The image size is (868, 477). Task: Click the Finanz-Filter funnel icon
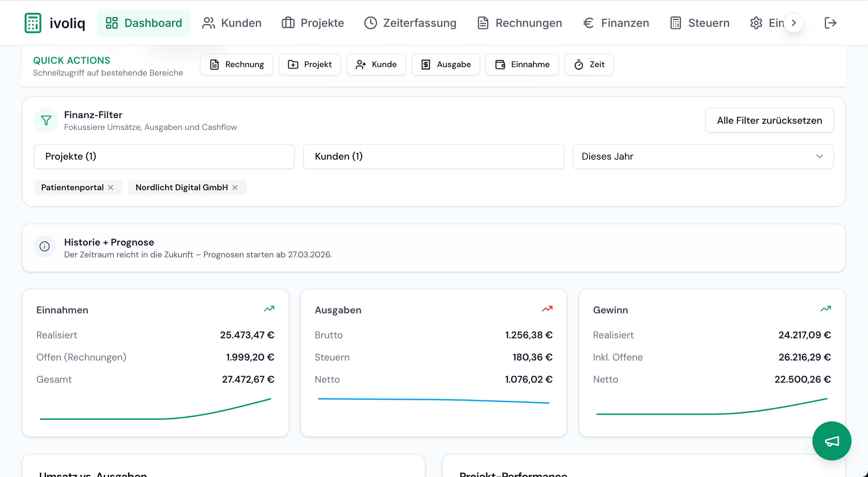pos(46,120)
